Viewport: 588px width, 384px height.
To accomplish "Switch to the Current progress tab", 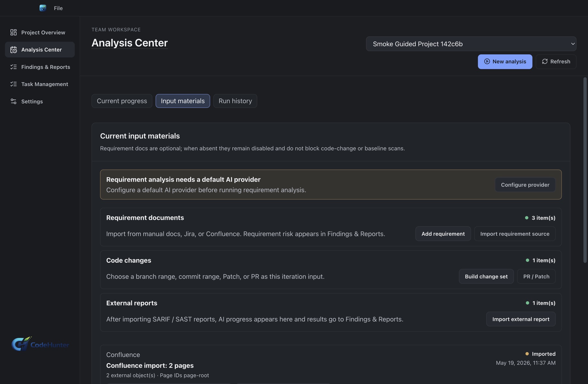I will point(122,101).
